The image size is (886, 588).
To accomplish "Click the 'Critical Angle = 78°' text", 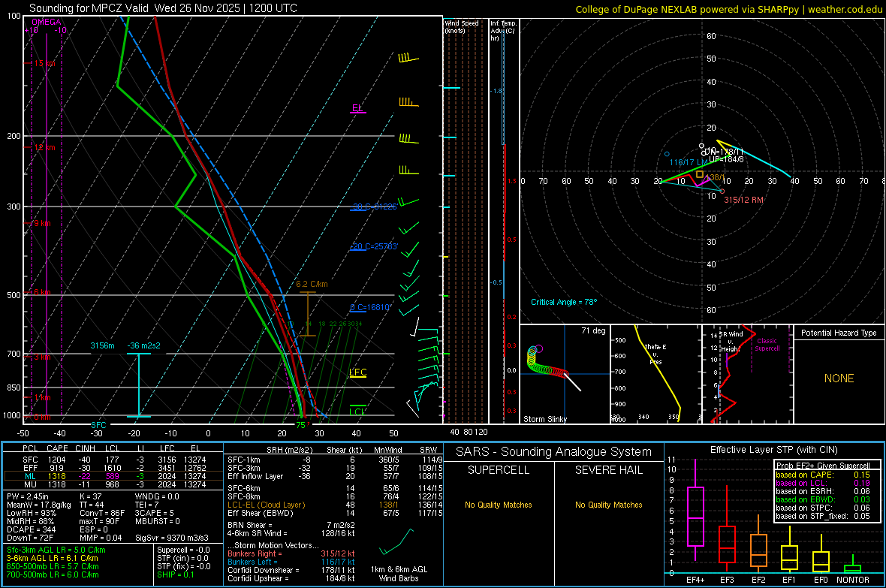I will 563,302.
